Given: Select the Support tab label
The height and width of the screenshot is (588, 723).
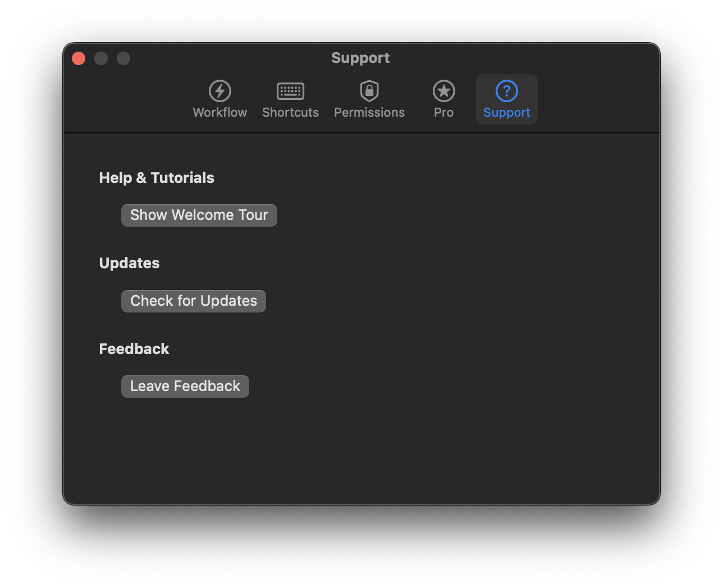Looking at the screenshot, I should pos(506,113).
